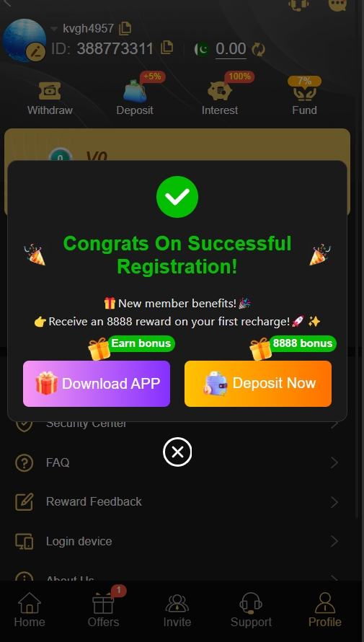Open the Reward Feedback chevron
This screenshot has width=364, height=642.
[334, 502]
